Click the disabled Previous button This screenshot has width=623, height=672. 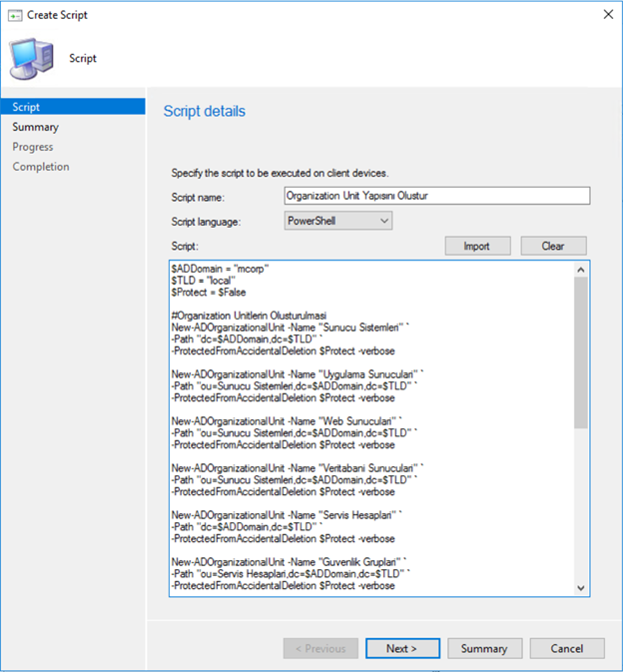point(320,648)
